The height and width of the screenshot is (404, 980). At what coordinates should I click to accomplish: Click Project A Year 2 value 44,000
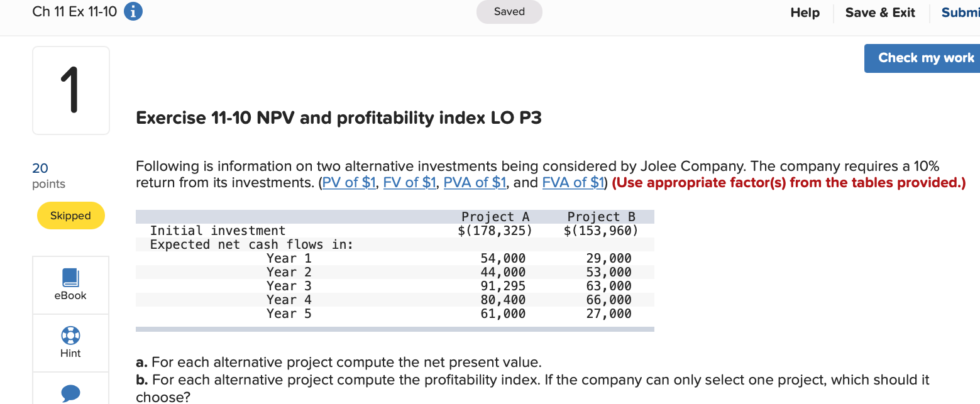click(503, 272)
